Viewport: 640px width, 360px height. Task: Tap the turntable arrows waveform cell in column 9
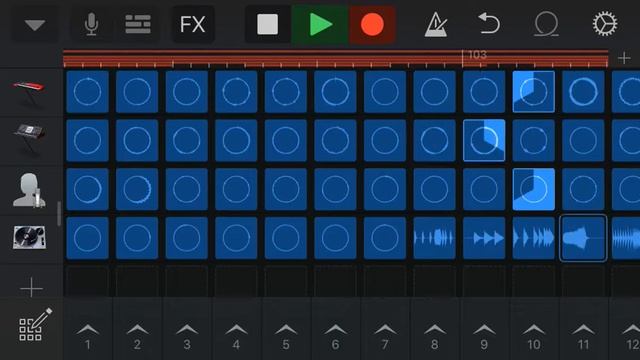click(x=484, y=238)
